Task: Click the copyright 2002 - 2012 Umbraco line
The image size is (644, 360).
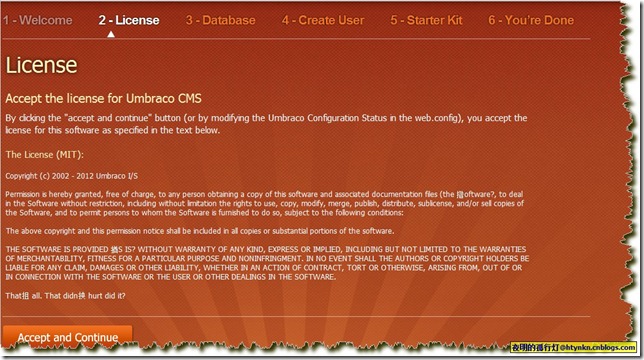Action: point(71,176)
